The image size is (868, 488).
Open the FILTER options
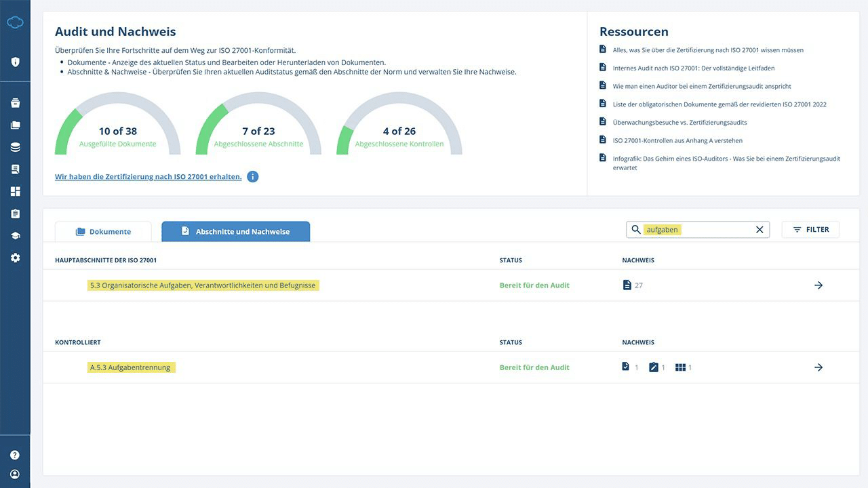point(810,230)
